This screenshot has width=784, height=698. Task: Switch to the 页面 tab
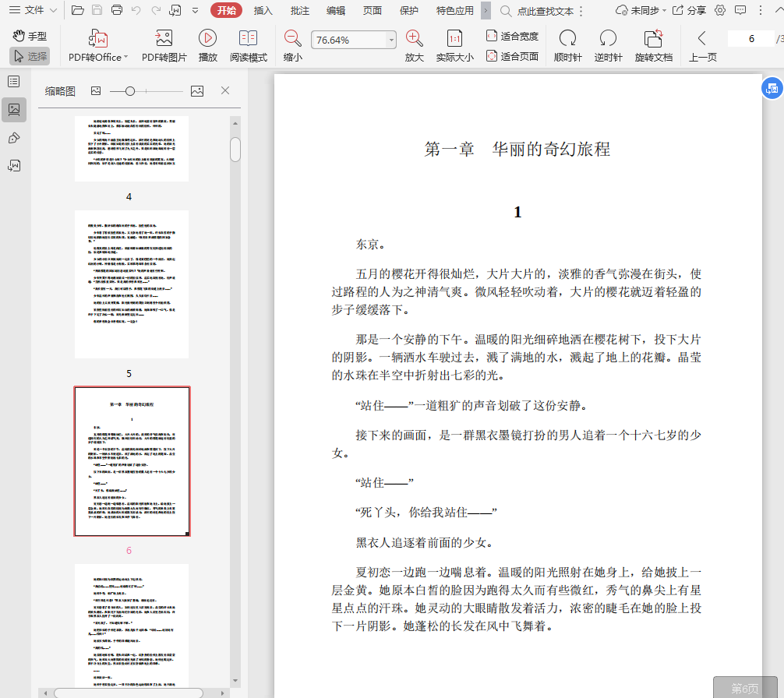tap(372, 10)
